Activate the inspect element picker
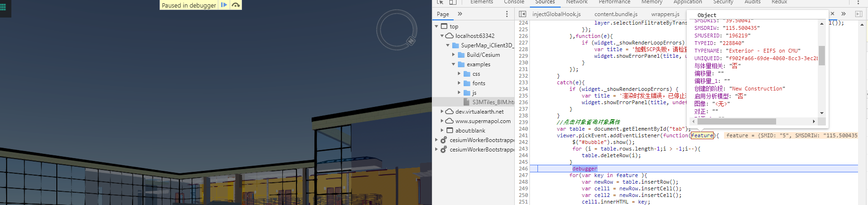The width and height of the screenshot is (868, 205). click(x=440, y=2)
